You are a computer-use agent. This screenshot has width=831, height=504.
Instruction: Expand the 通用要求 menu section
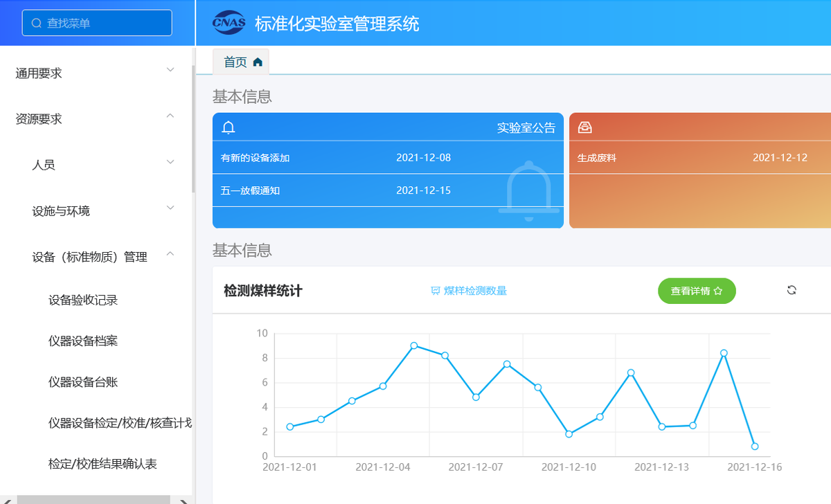(x=96, y=73)
